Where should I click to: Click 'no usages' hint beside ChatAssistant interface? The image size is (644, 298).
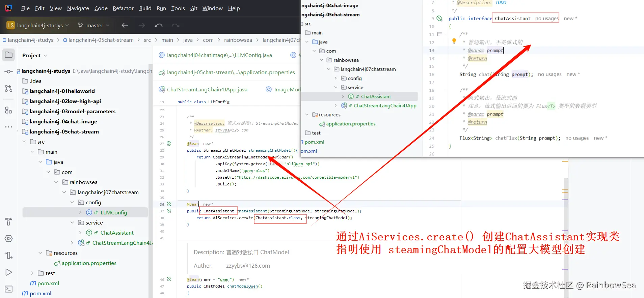547,19
